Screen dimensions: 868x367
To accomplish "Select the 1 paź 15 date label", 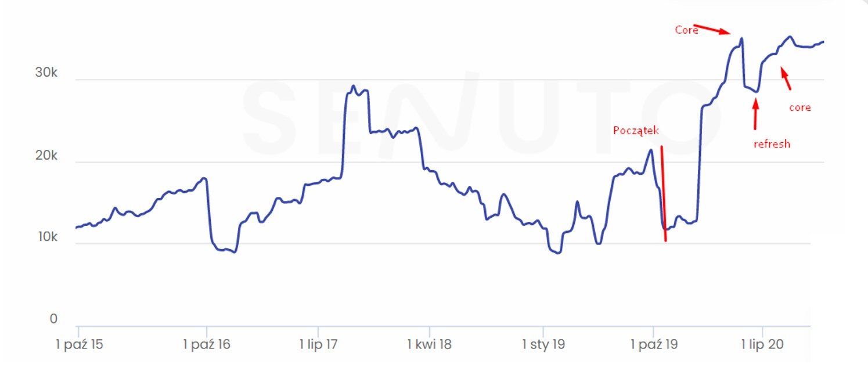I will pyautogui.click(x=79, y=344).
